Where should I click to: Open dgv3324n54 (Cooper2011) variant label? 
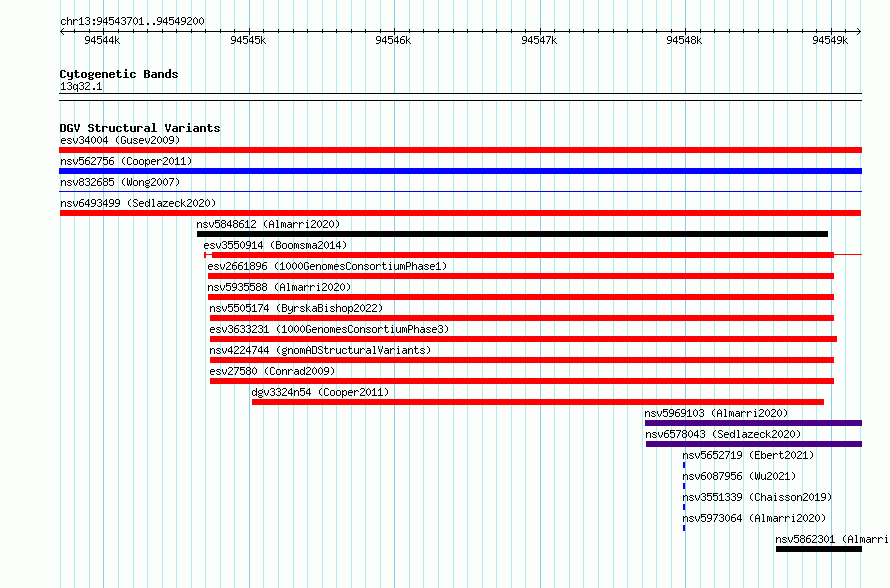(x=320, y=392)
